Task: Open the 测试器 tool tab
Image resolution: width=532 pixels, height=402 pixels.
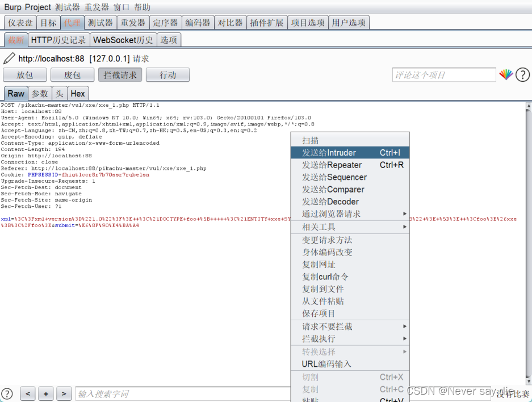Action: pos(100,23)
